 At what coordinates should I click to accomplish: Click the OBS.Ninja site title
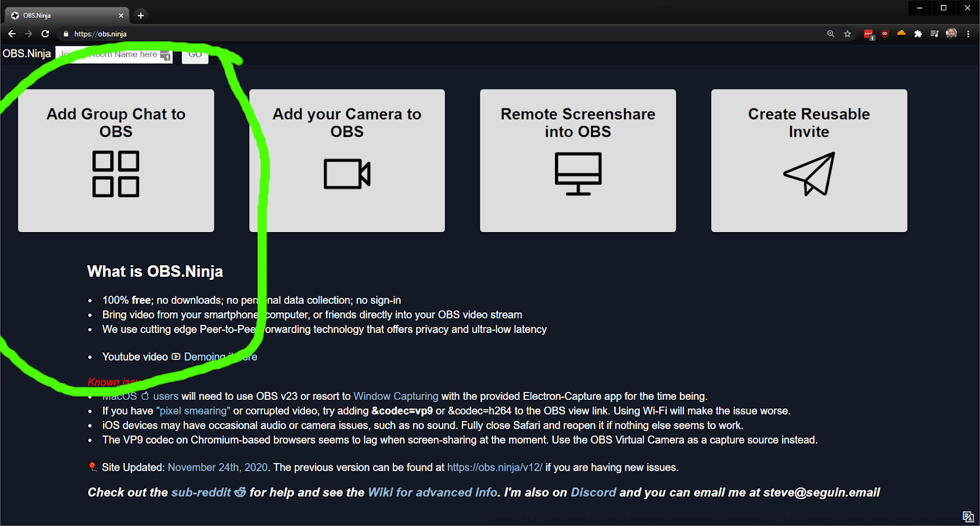pos(26,54)
